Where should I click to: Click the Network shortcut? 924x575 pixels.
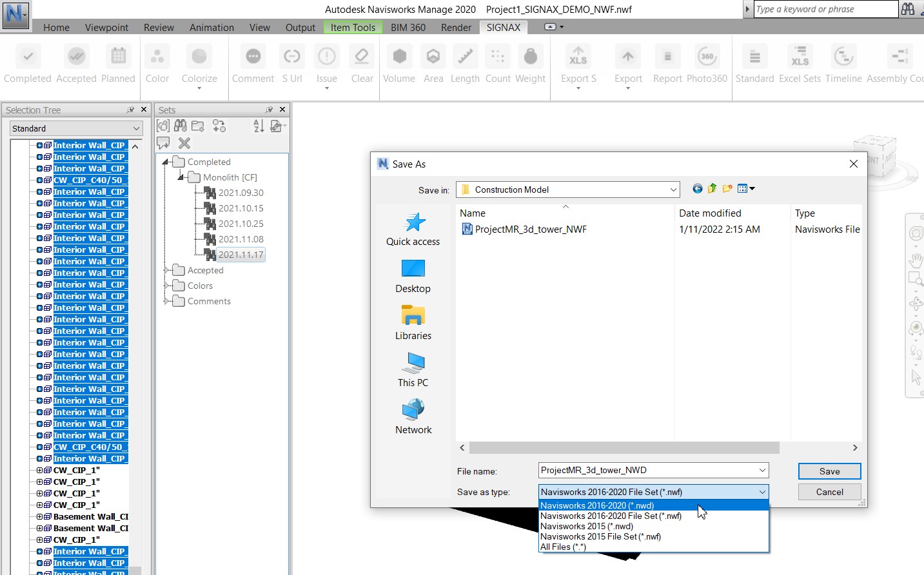(x=413, y=418)
